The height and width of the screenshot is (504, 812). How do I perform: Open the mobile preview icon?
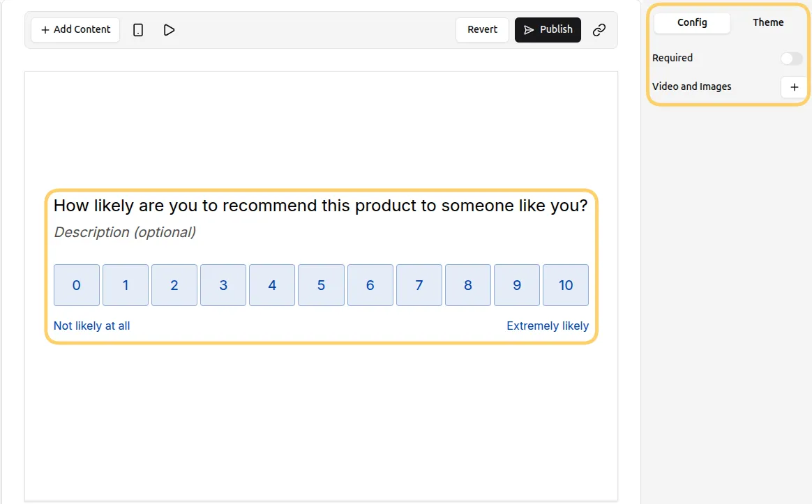(137, 30)
